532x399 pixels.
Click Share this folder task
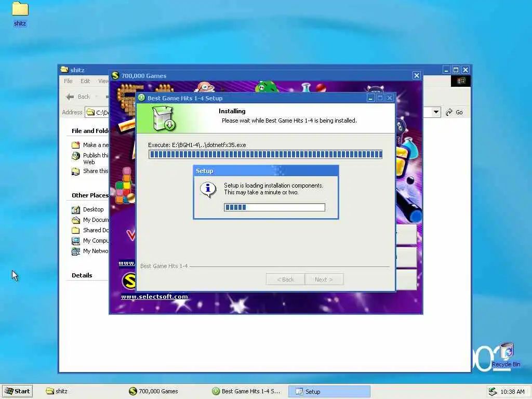[x=96, y=171]
